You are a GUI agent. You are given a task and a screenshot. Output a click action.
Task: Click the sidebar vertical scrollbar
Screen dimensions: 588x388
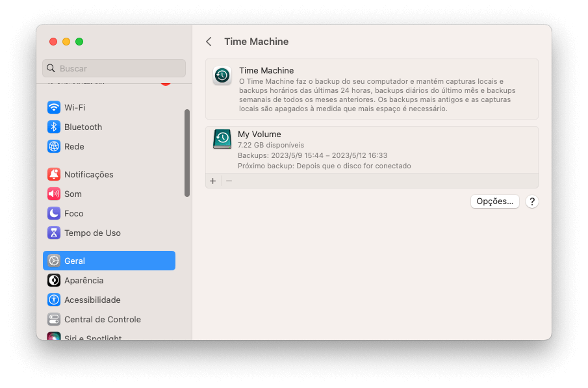pos(186,153)
